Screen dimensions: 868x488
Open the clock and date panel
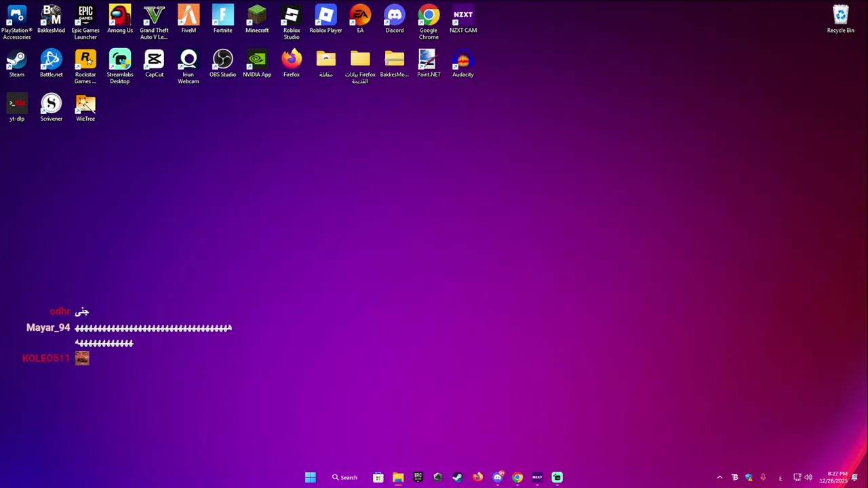[833, 477]
